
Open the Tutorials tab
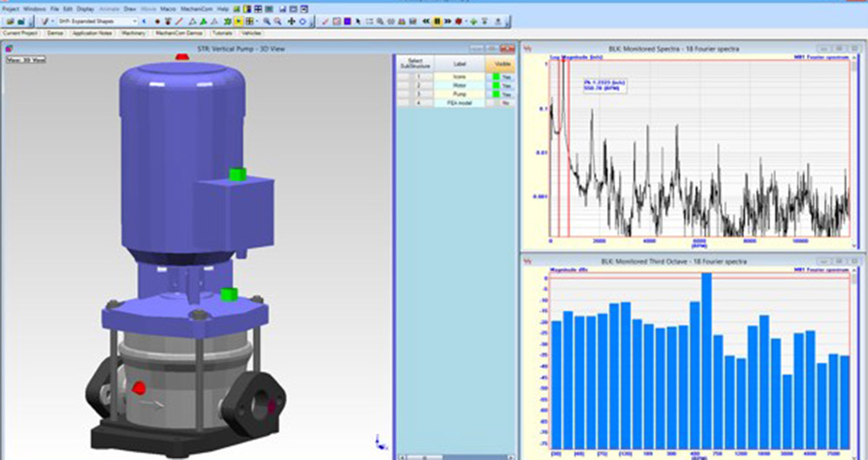click(x=222, y=33)
